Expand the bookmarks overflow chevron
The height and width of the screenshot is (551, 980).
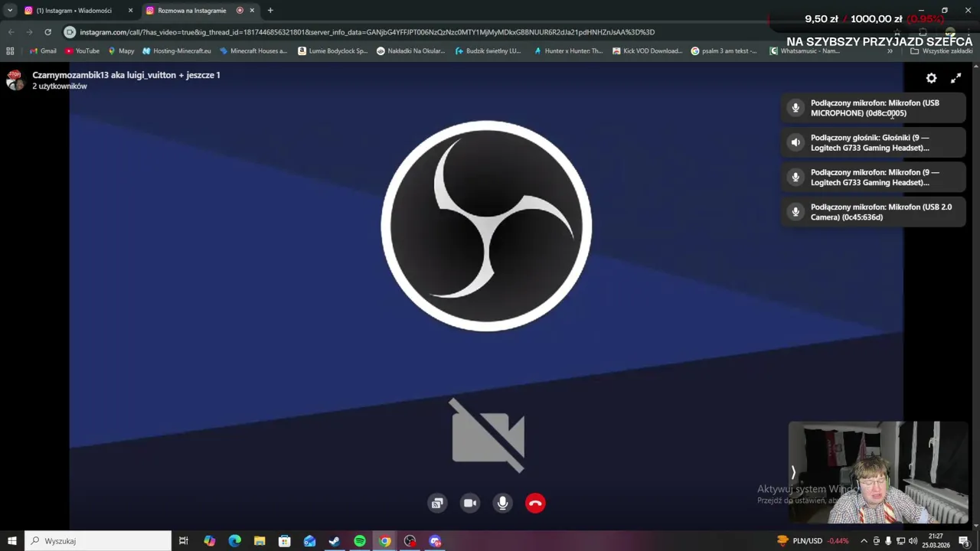coord(890,51)
